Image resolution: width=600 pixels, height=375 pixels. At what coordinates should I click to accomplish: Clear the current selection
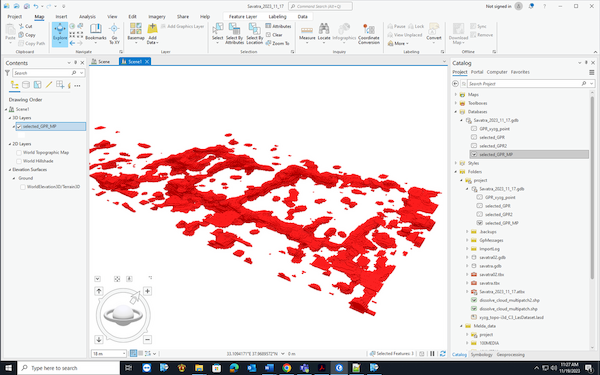point(274,35)
